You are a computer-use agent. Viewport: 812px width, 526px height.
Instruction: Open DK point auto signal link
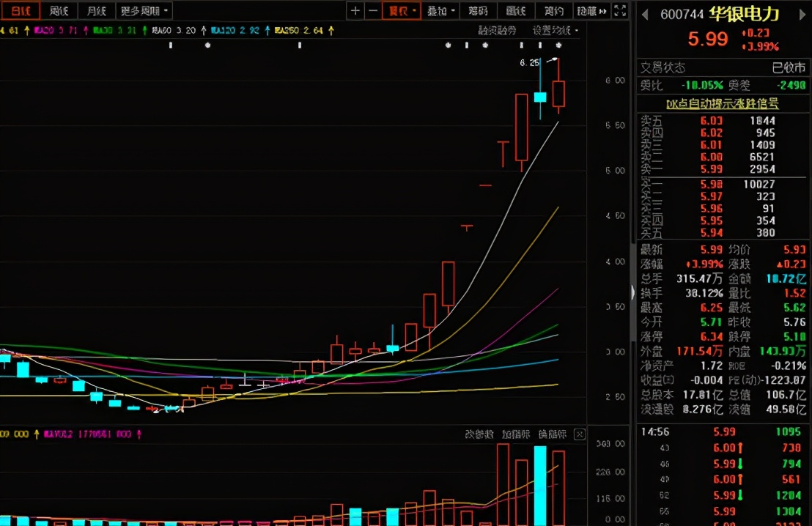[722, 103]
